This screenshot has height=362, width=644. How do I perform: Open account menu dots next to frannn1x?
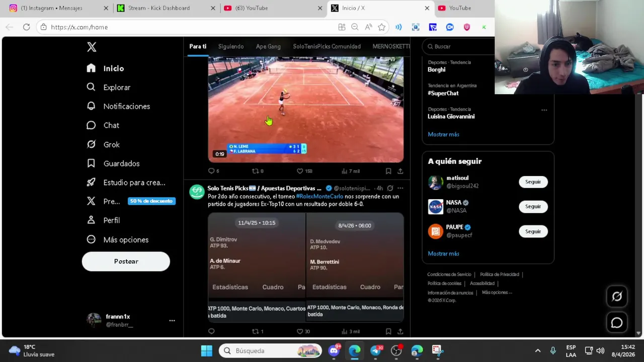pyautogui.click(x=172, y=320)
